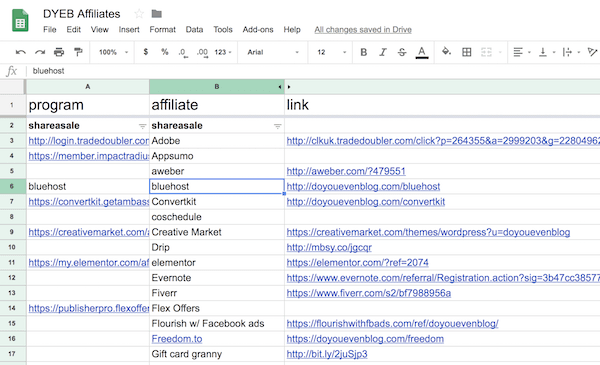Select the Flex Offers cell

217,308
